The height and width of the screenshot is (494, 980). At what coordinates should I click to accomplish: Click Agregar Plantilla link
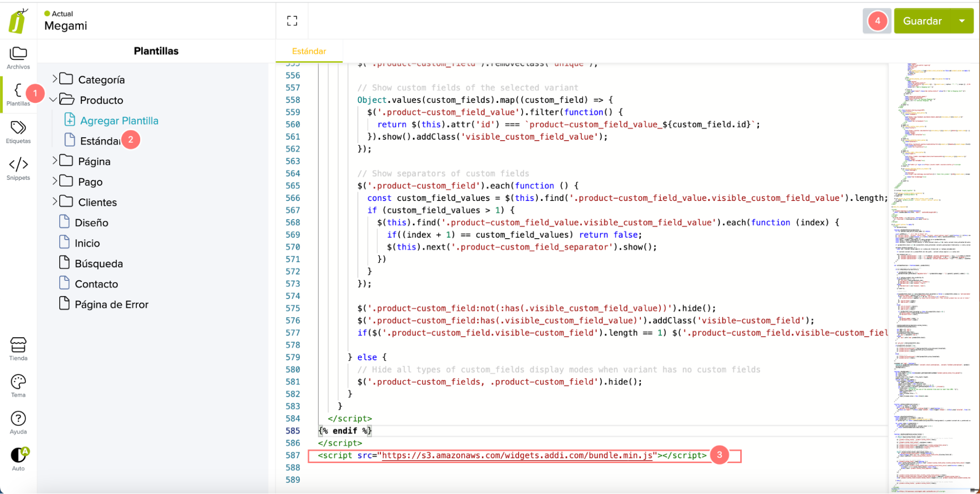tap(119, 121)
